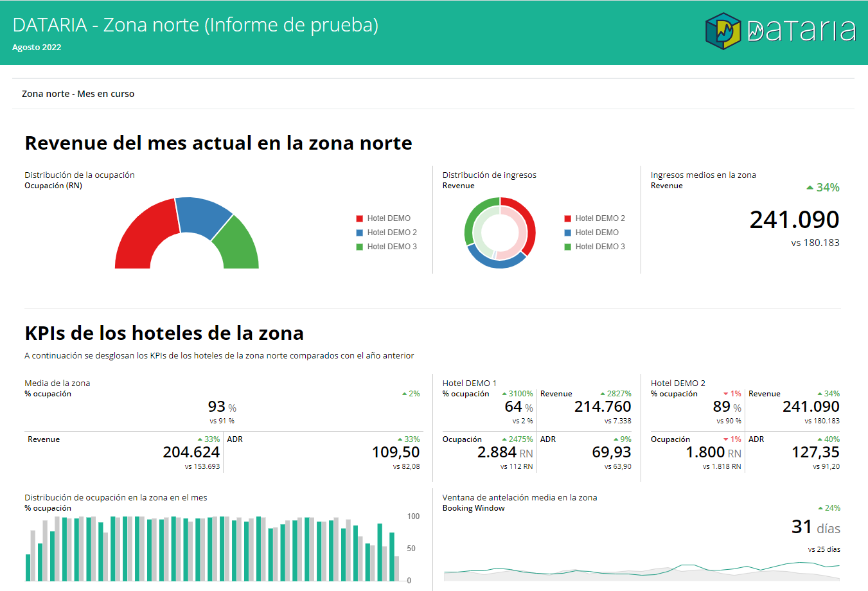Image resolution: width=868 pixels, height=591 pixels.
Task: Click the green Hotel DEMO 3 revenue legend swatch
Action: [x=568, y=247]
